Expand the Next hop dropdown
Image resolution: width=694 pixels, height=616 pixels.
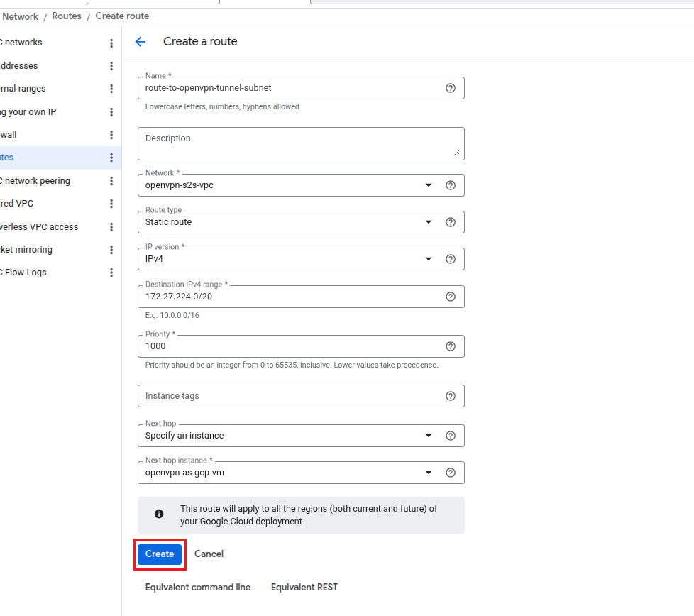point(429,436)
